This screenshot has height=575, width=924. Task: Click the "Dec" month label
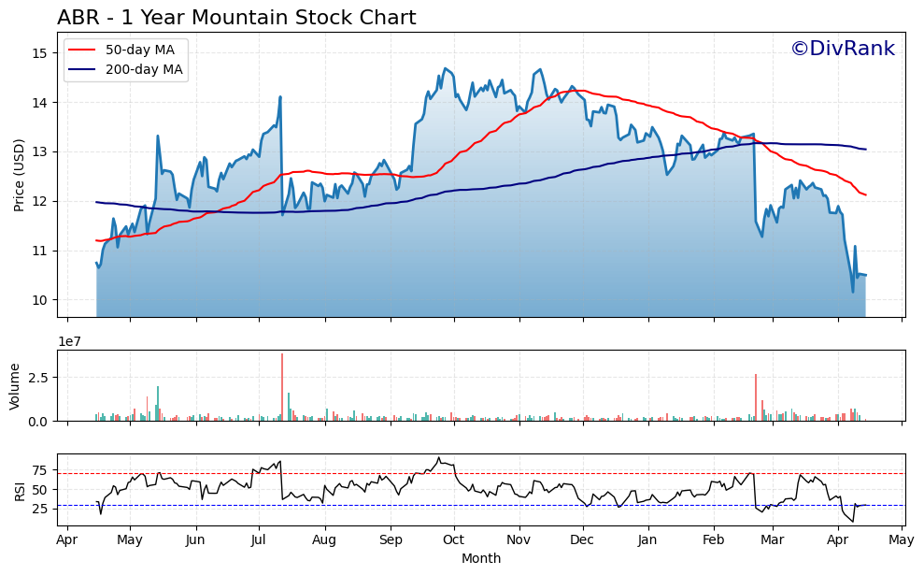[x=583, y=540]
